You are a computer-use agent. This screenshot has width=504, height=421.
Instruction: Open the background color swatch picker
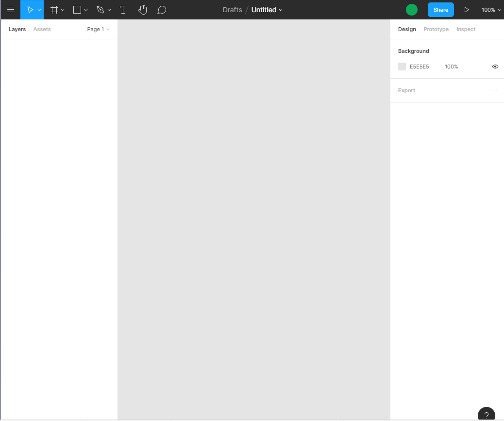[402, 67]
